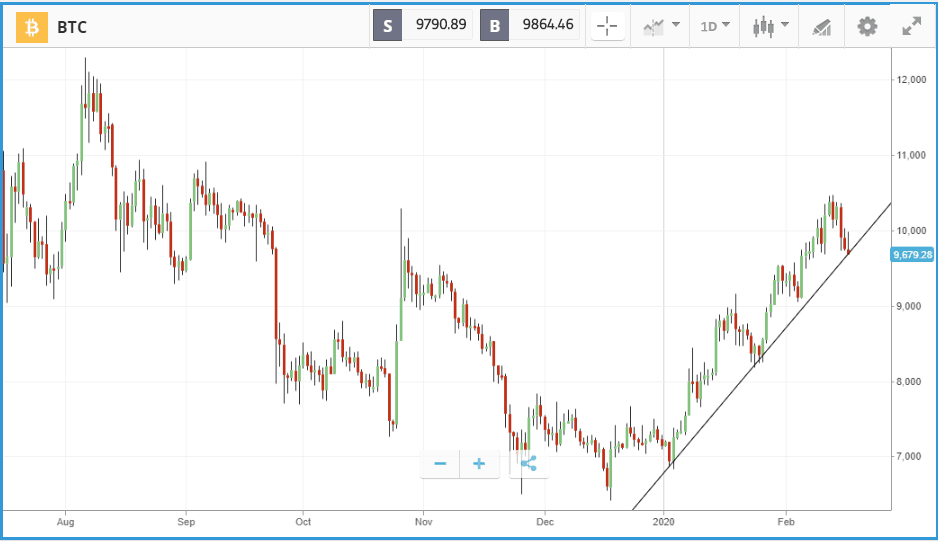Open the compare/studies chart dropdown
This screenshot has width=938, height=541.
click(x=661, y=26)
